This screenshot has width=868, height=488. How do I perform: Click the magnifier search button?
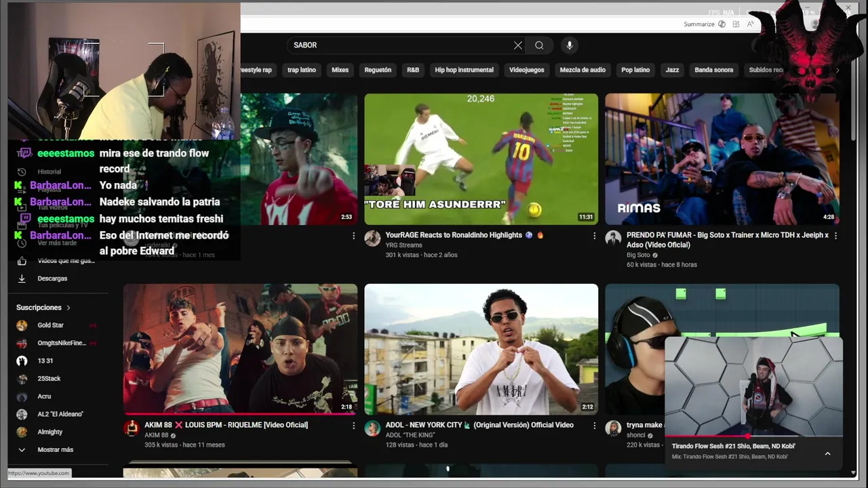tap(539, 45)
